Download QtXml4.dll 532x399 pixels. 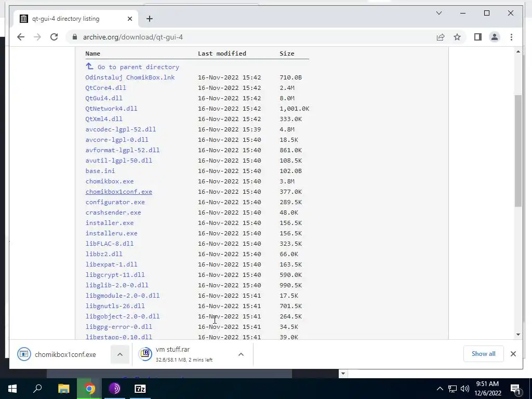point(104,119)
